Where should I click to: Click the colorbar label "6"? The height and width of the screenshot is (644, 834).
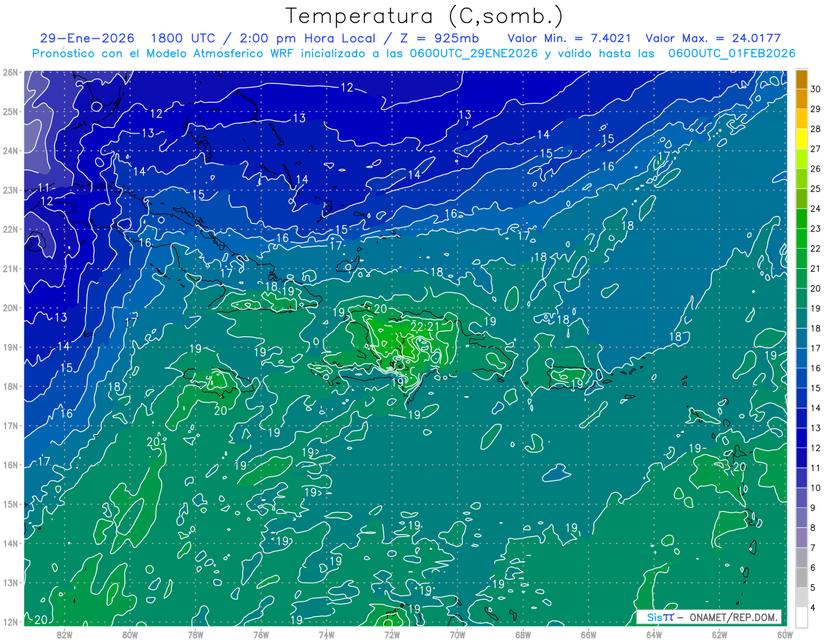(812, 568)
